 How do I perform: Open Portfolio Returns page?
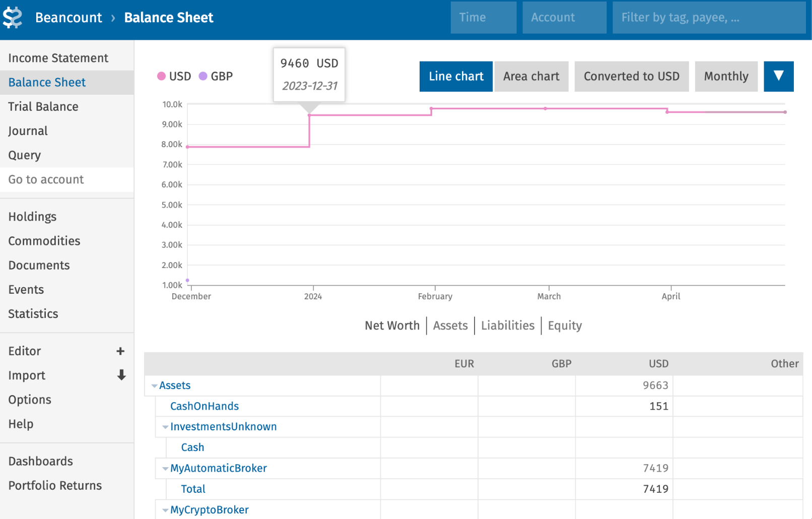(67, 485)
